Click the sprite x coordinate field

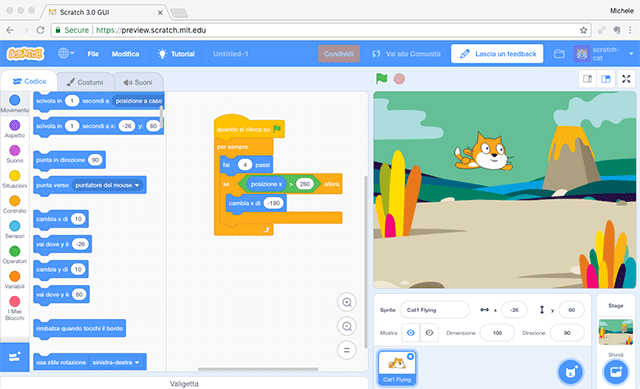pos(514,310)
